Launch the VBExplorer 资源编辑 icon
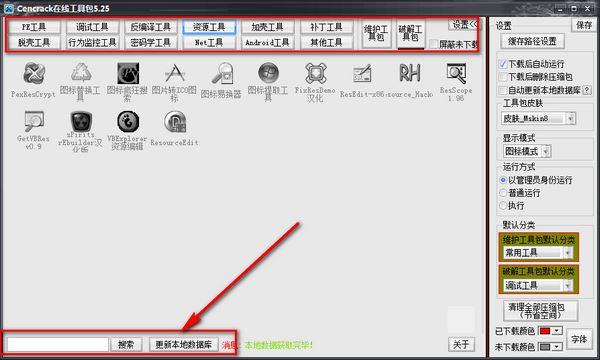 (128, 121)
